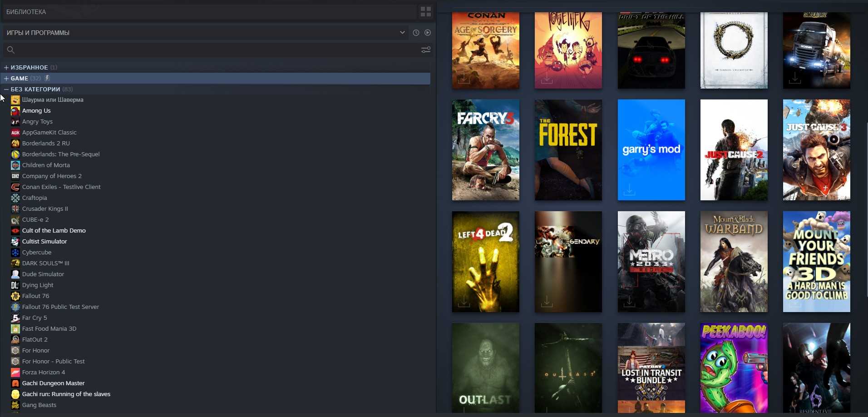Select Fallout 76 Public Test Server text
Screen dimensions: 868x417
coord(60,307)
